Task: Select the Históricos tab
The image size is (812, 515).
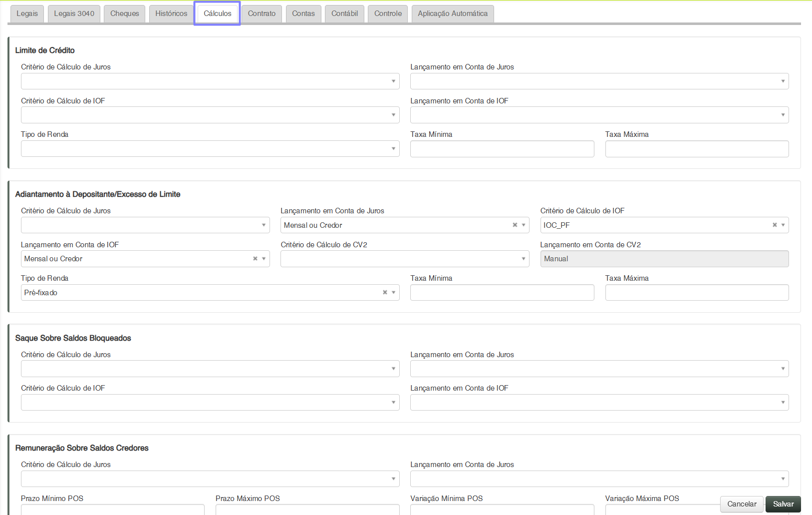Action: click(171, 13)
